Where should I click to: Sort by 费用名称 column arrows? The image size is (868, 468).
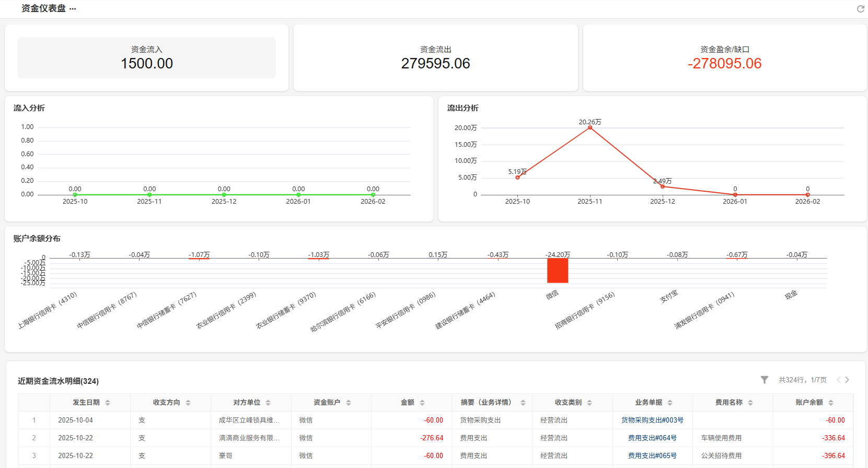(x=750, y=403)
